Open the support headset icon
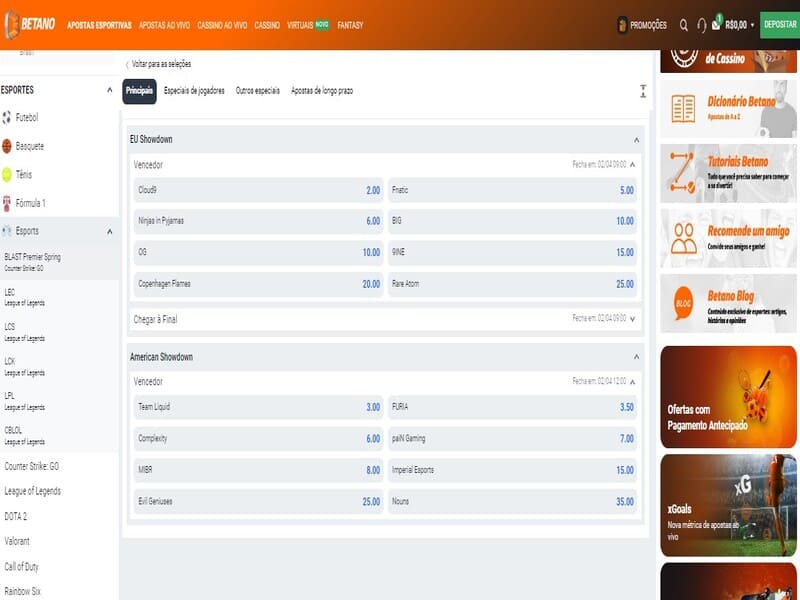800x600 pixels. (702, 25)
